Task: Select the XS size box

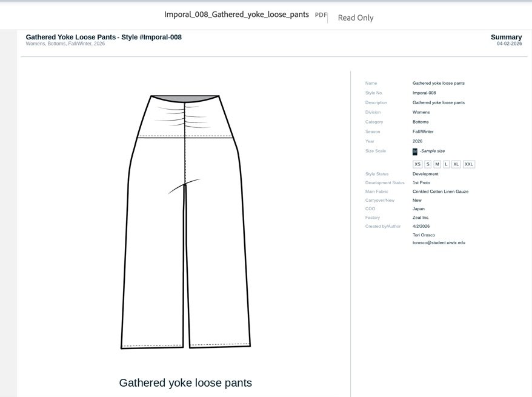Action: pyautogui.click(x=417, y=164)
